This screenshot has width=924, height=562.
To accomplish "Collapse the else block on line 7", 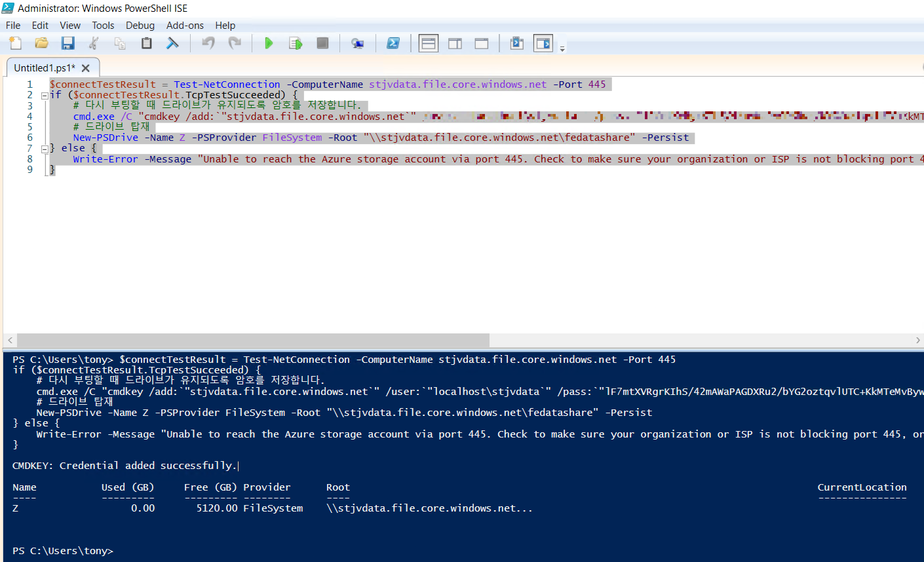I will [x=45, y=149].
